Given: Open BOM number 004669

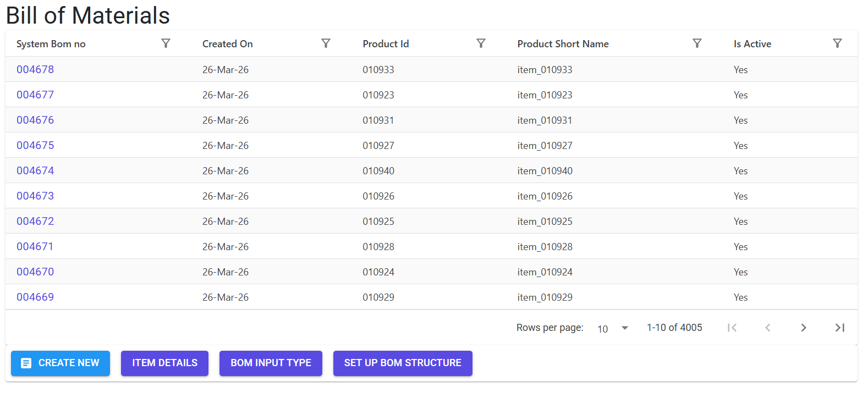Looking at the screenshot, I should click(x=35, y=297).
